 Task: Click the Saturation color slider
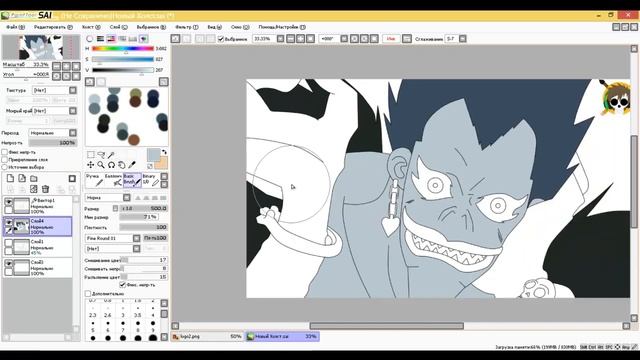click(x=123, y=59)
